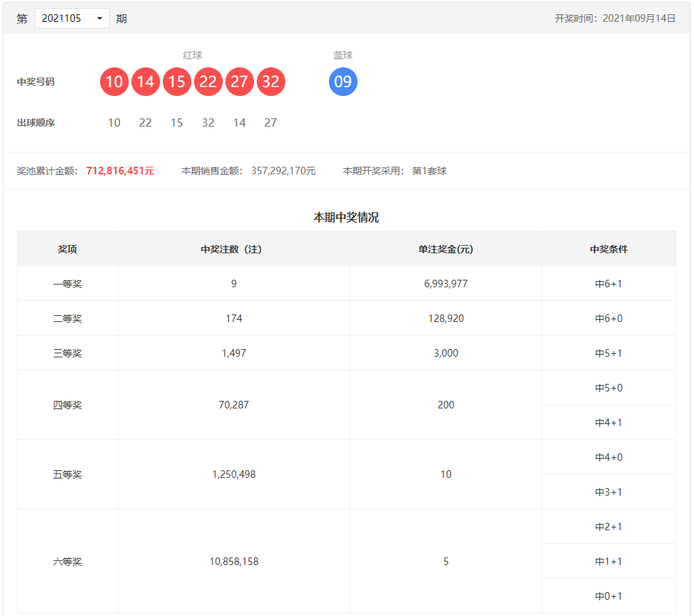Image resolution: width=694 pixels, height=616 pixels.
Task: Click the blue ball 09
Action: (x=343, y=82)
